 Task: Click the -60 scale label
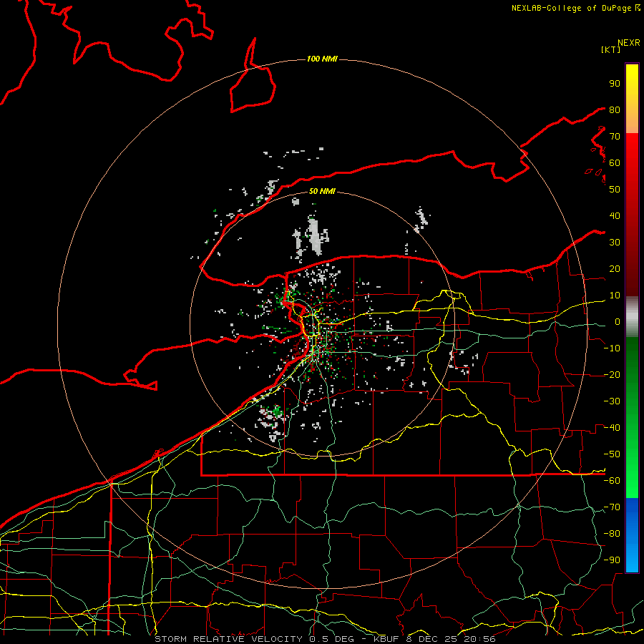click(612, 481)
